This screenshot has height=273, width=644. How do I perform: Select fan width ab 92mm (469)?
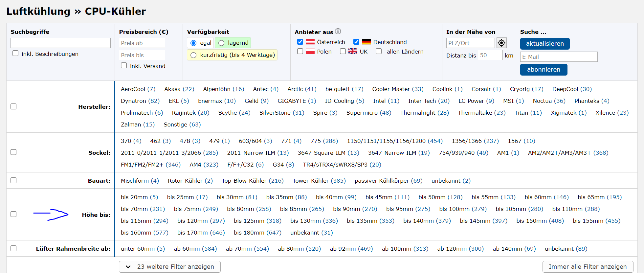coord(351,249)
